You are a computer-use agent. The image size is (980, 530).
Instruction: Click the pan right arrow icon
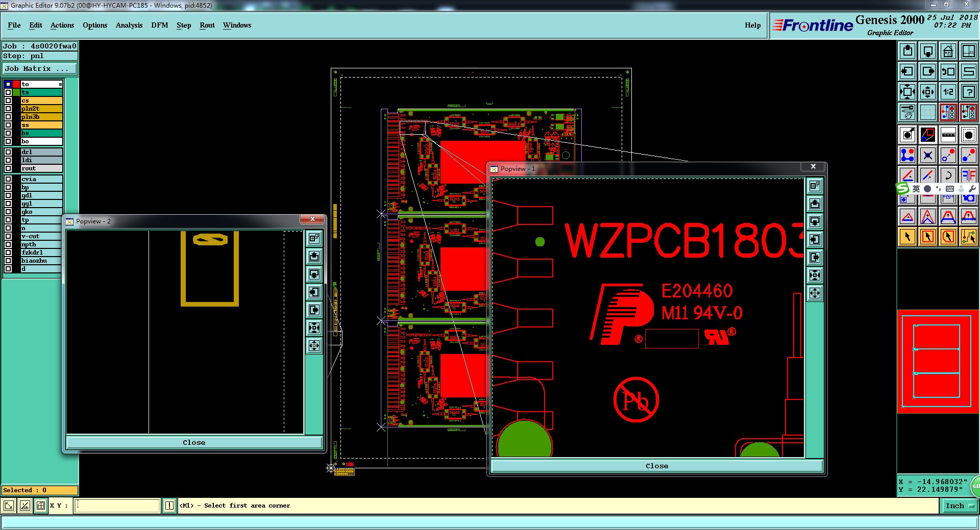point(927,71)
